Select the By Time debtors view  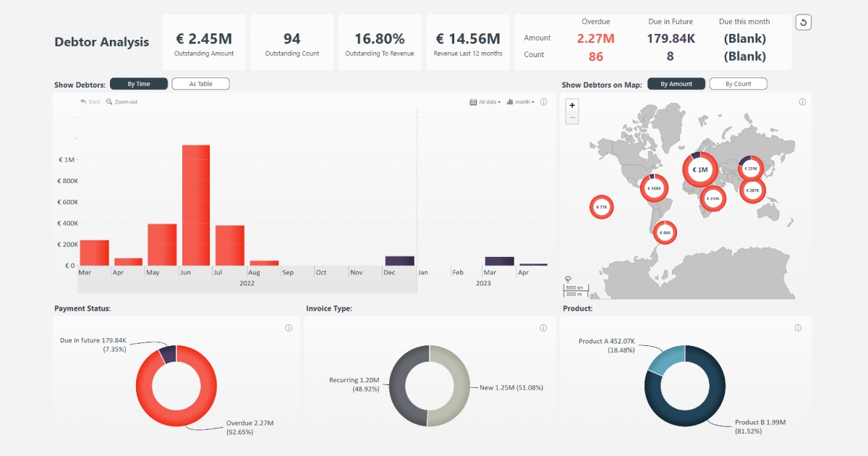point(139,84)
